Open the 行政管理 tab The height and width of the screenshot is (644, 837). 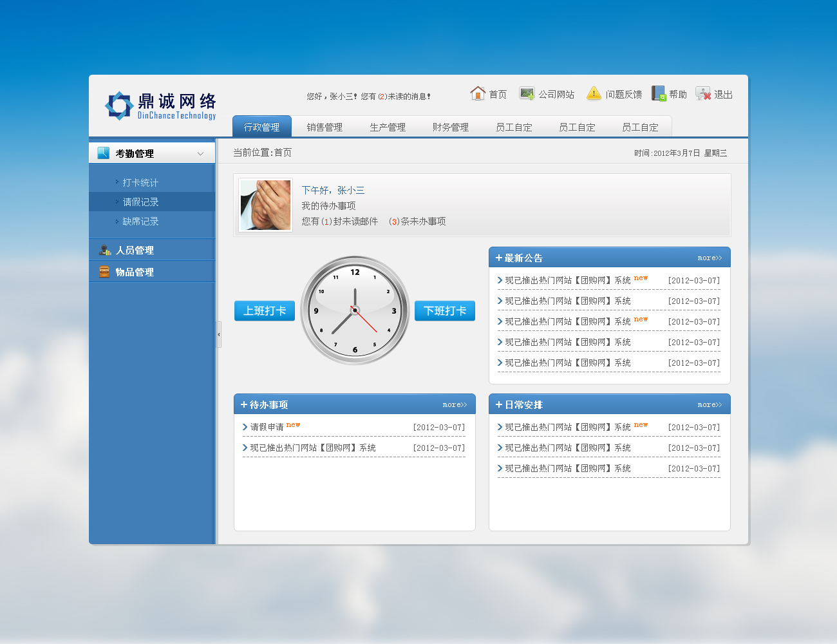[262, 126]
